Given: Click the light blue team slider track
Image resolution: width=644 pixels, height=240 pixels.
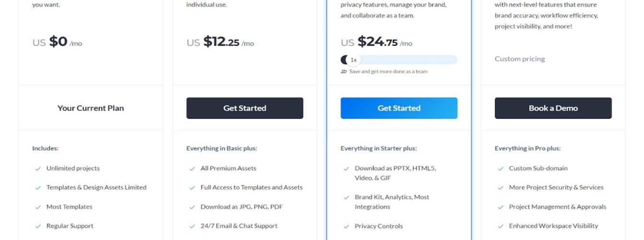Looking at the screenshot, I should pyautogui.click(x=408, y=60).
